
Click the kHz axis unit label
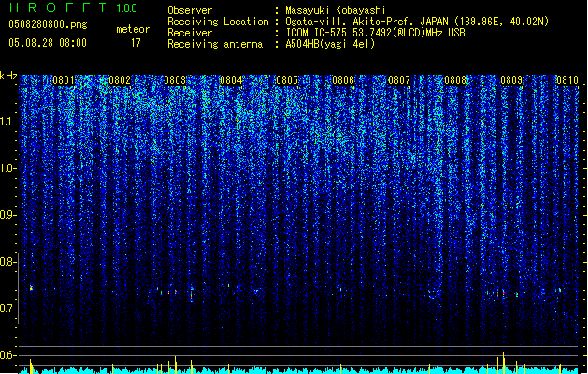8,76
